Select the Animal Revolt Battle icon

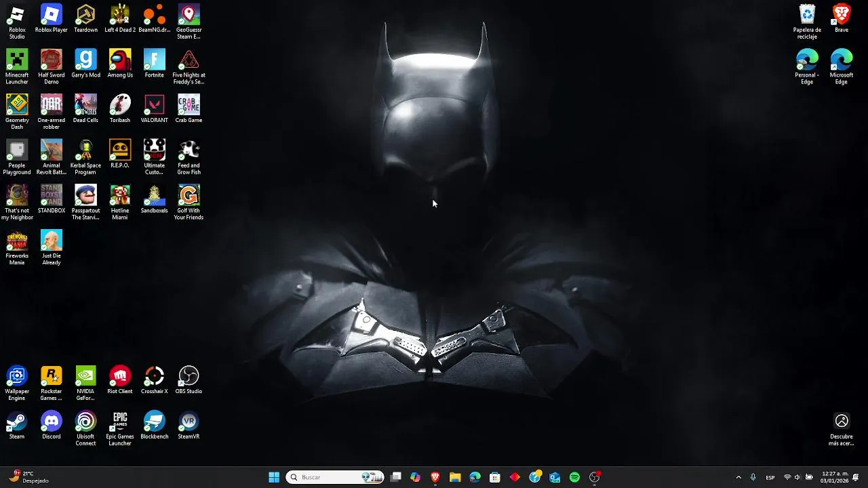pyautogui.click(x=52, y=158)
